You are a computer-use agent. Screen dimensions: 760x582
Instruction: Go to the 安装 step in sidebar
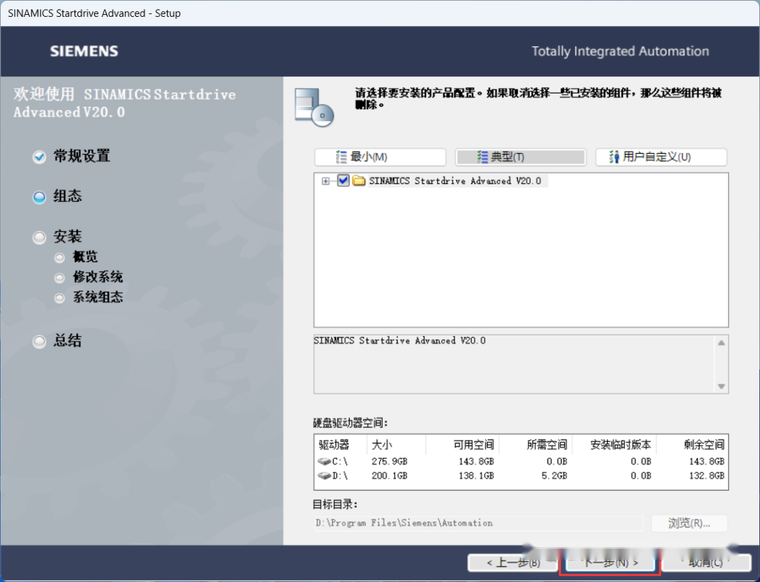67,237
